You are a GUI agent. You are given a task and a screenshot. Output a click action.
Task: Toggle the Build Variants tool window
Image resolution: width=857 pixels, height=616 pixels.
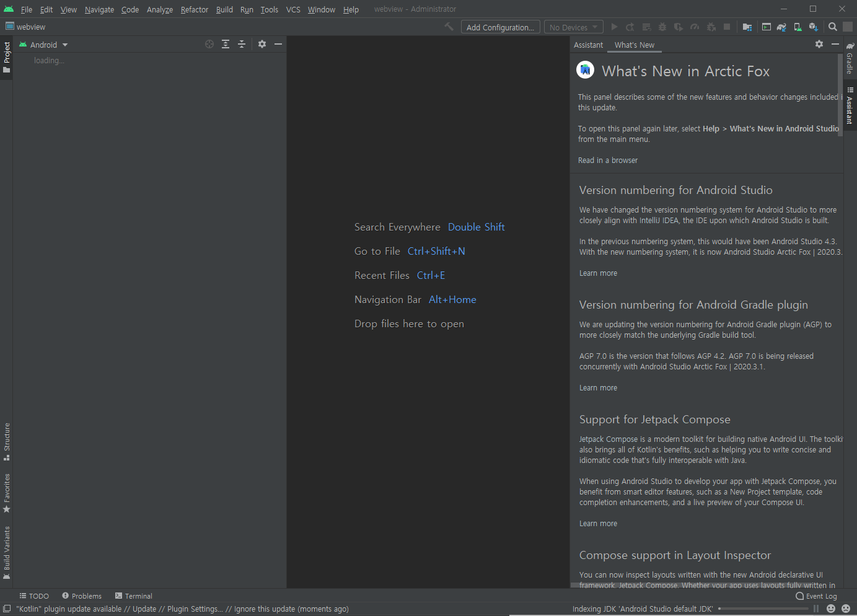(7, 553)
